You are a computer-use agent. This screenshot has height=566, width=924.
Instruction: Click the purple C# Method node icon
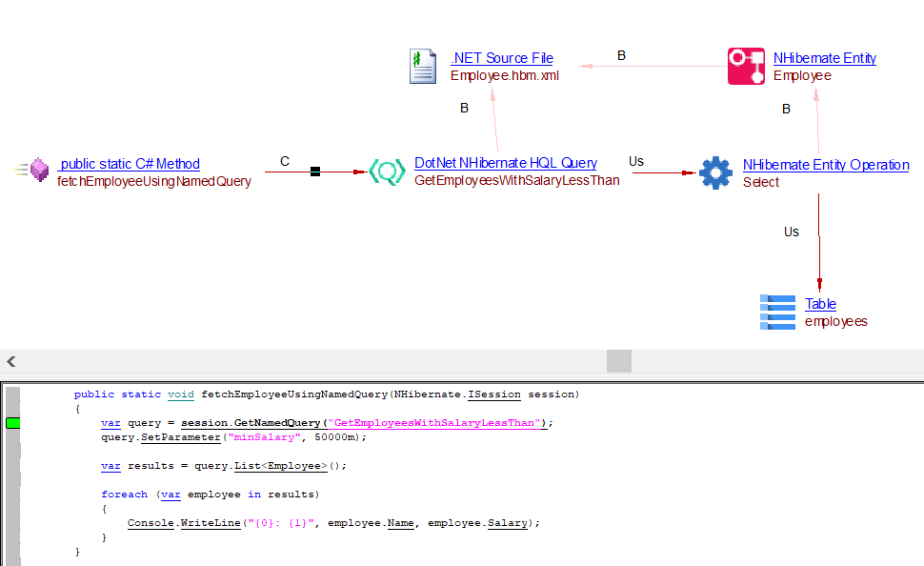point(38,171)
